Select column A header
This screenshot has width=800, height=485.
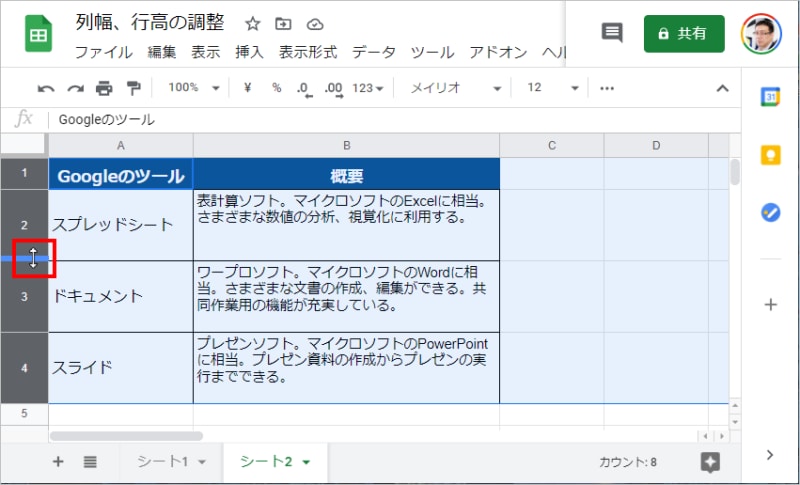(121, 146)
